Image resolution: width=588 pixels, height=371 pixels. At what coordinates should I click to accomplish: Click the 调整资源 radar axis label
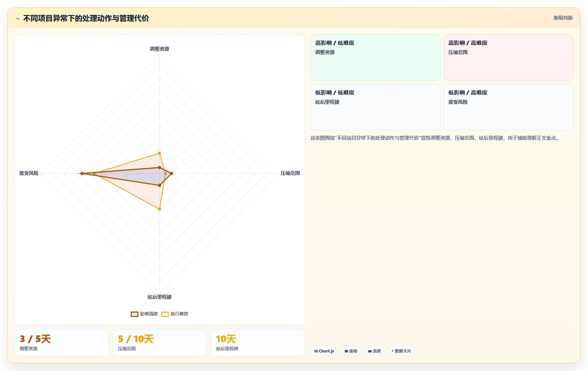point(160,49)
